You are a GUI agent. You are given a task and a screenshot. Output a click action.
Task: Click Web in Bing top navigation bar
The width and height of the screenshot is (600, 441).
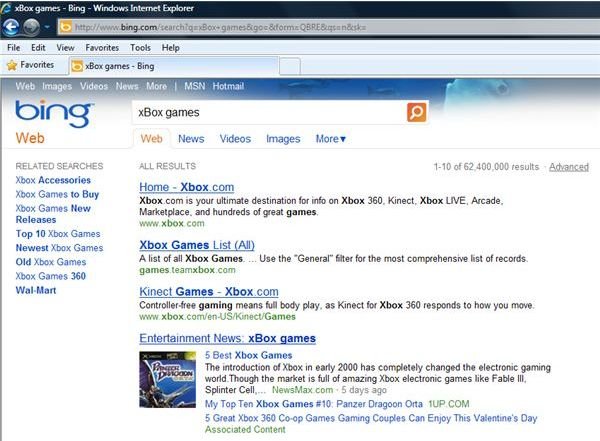25,86
